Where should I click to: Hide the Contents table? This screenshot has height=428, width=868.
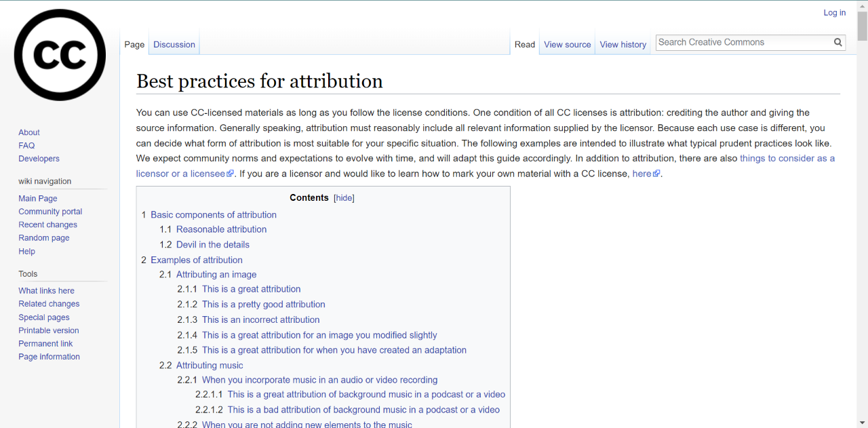344,198
